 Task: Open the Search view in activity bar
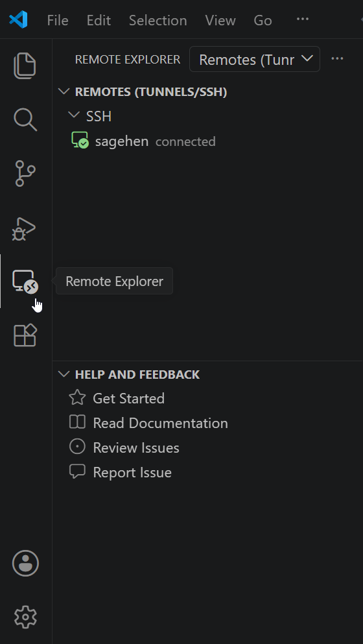tap(25, 119)
